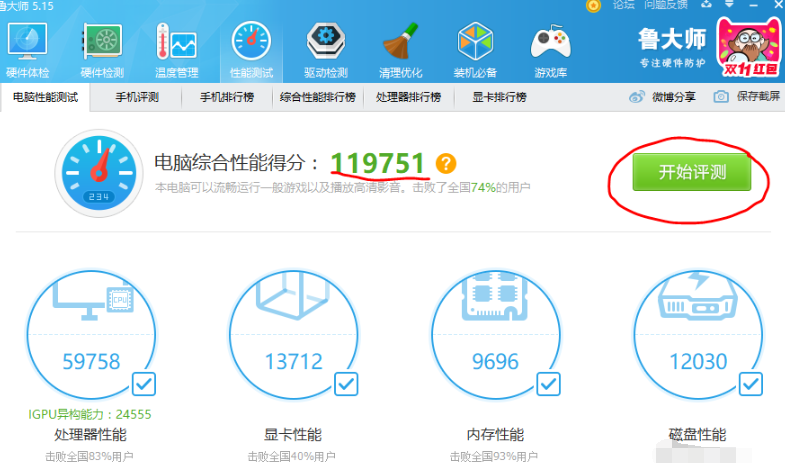The height and width of the screenshot is (463, 785).
Task: Click the 问题反馈 feedback link
Action: click(665, 5)
